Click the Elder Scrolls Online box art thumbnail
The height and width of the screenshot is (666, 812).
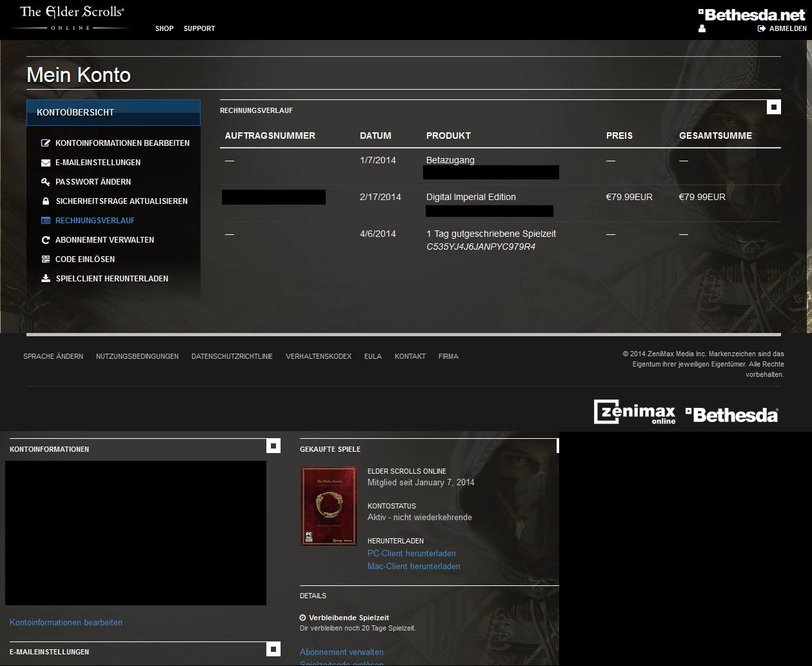click(x=329, y=506)
